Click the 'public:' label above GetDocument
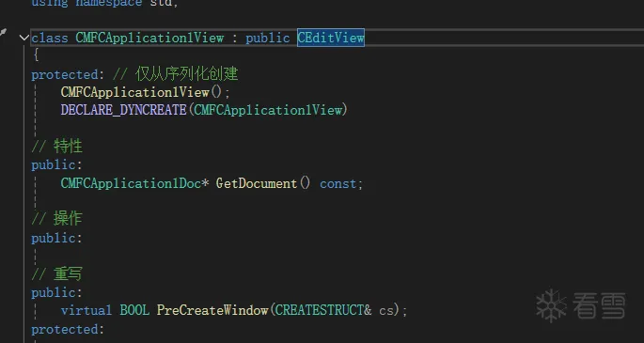The height and width of the screenshot is (343, 644). tap(57, 165)
